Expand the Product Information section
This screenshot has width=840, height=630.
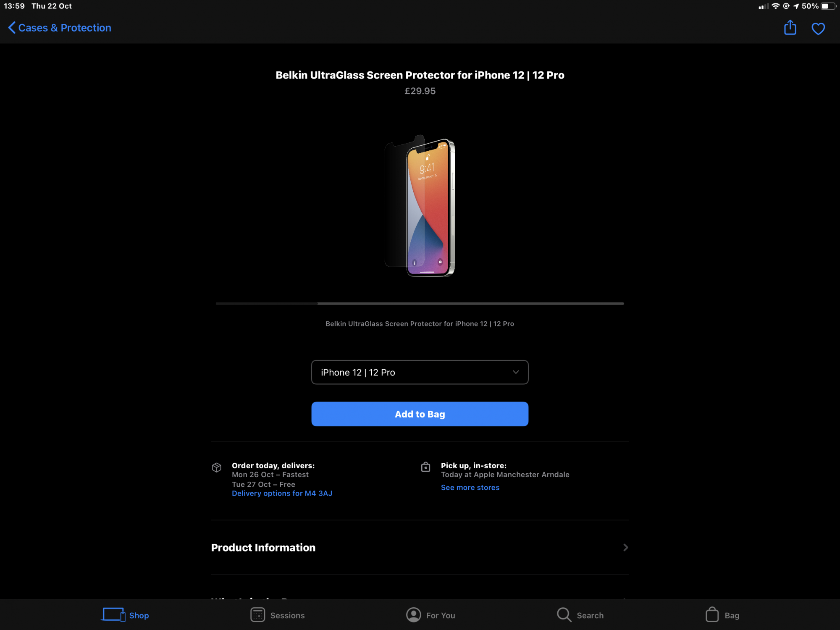pyautogui.click(x=263, y=547)
